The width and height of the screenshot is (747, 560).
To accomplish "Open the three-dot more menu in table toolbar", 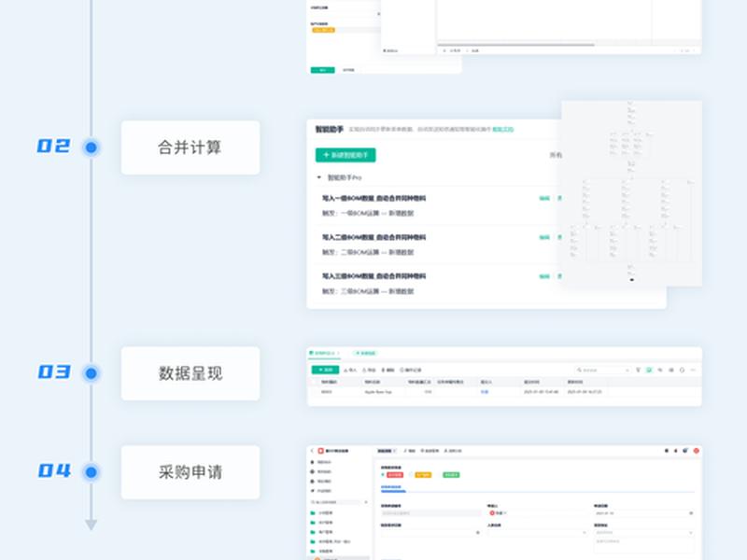I will pyautogui.click(x=693, y=370).
